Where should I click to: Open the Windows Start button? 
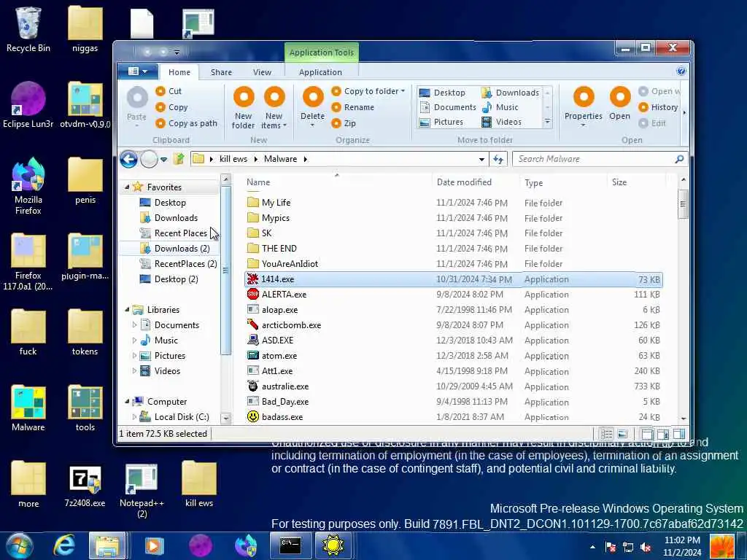[19, 545]
